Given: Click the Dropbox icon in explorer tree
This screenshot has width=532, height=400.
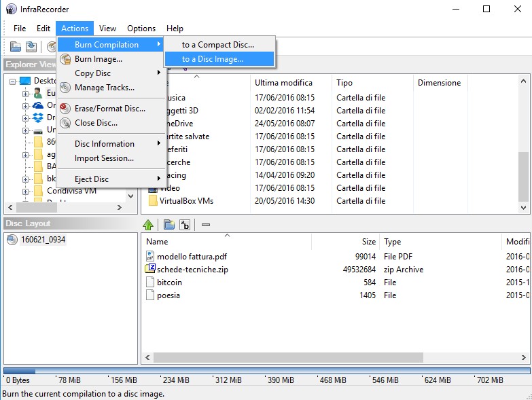Looking at the screenshot, I should pos(38,117).
